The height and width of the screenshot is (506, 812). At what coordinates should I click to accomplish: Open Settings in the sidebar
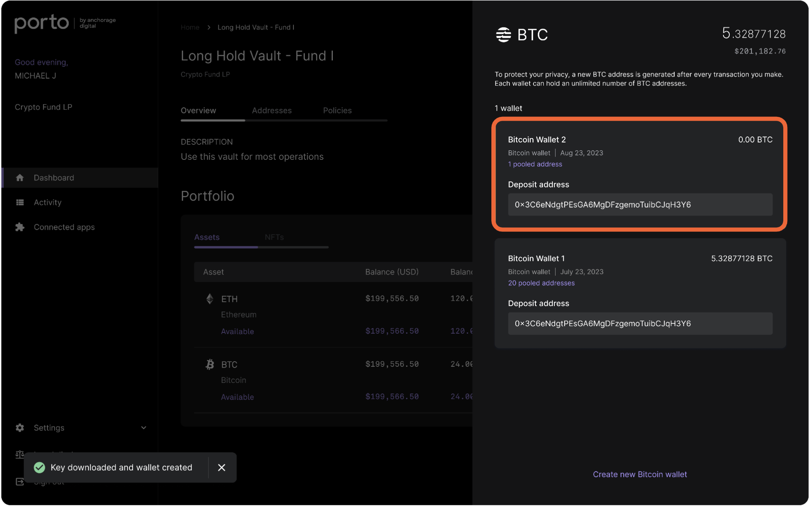49,428
